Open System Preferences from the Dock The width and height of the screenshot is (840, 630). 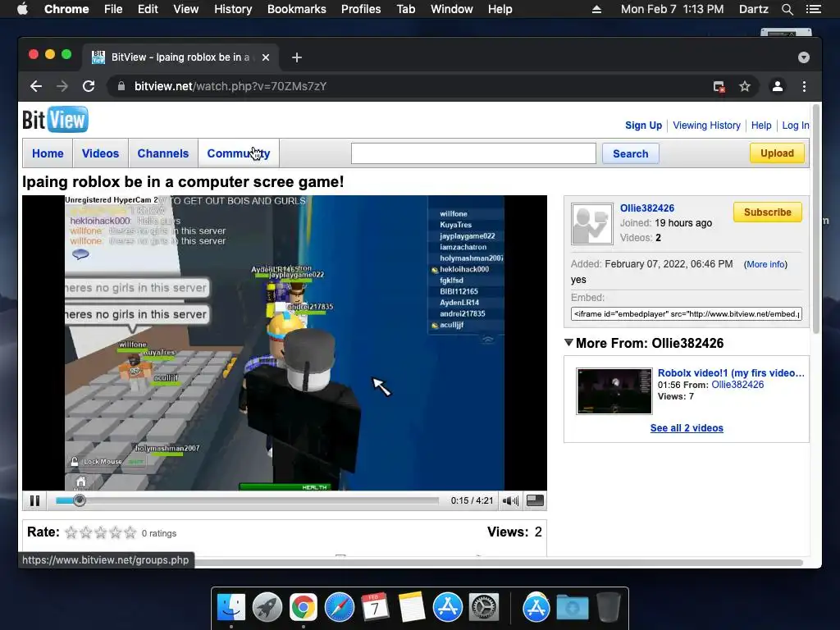(484, 608)
